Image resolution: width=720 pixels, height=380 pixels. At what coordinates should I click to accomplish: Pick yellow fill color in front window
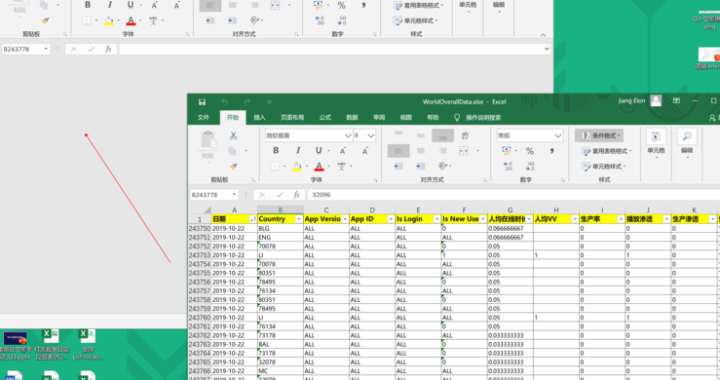[297, 166]
